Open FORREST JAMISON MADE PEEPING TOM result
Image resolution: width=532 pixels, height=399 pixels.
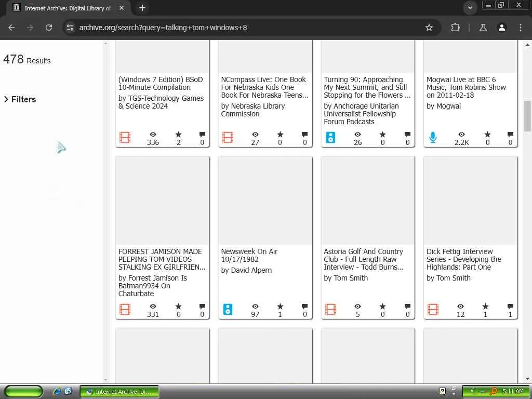[x=162, y=259]
